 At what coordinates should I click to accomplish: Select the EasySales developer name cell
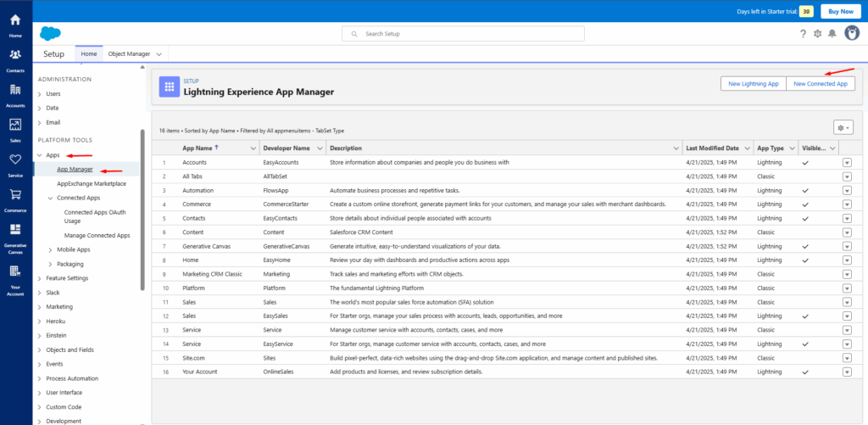[x=275, y=316]
